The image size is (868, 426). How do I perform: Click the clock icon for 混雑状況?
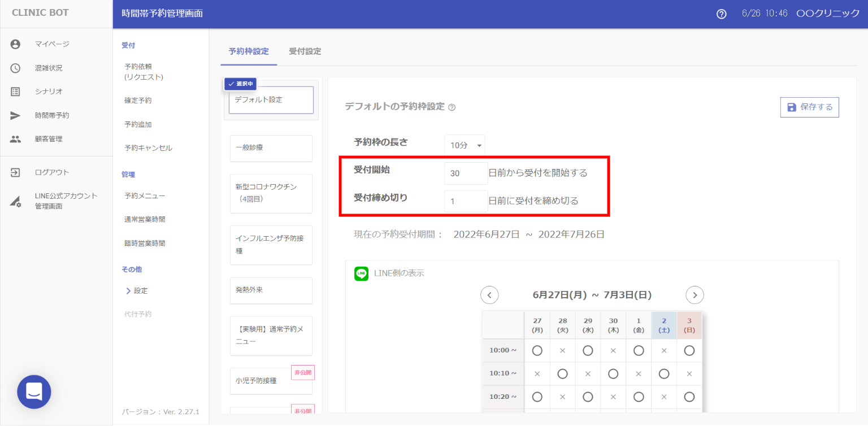pyautogui.click(x=15, y=68)
